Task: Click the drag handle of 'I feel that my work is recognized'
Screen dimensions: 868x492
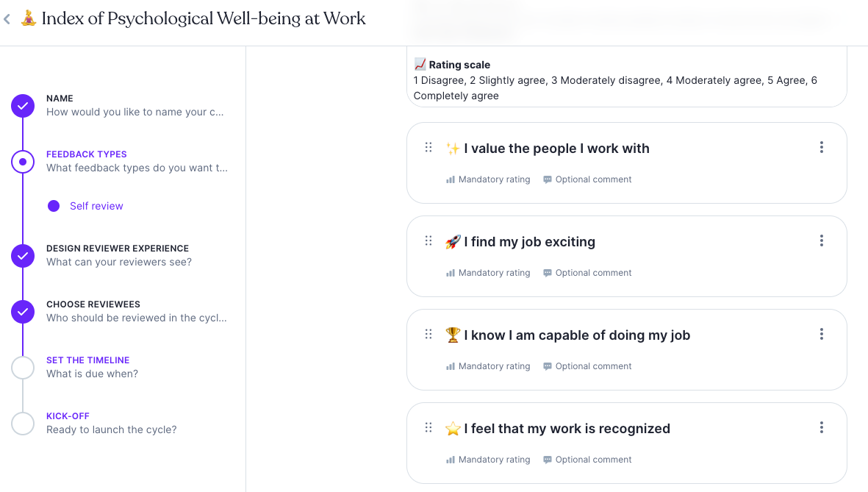Action: (428, 427)
